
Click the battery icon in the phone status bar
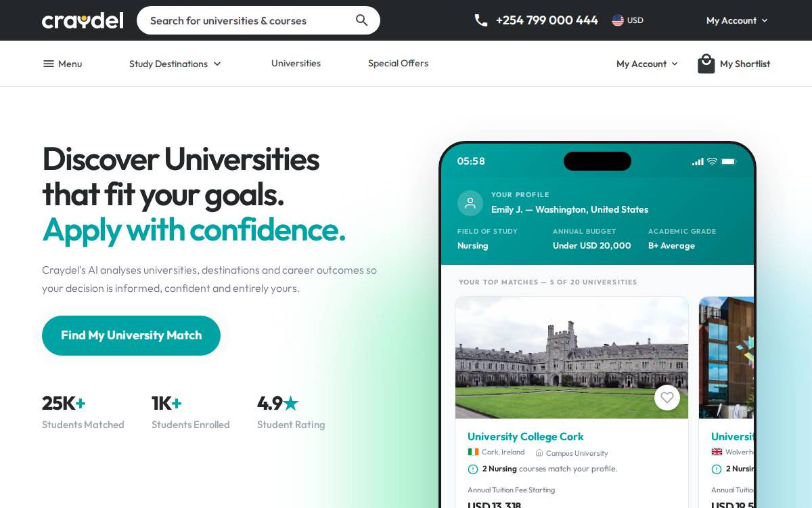[728, 161]
